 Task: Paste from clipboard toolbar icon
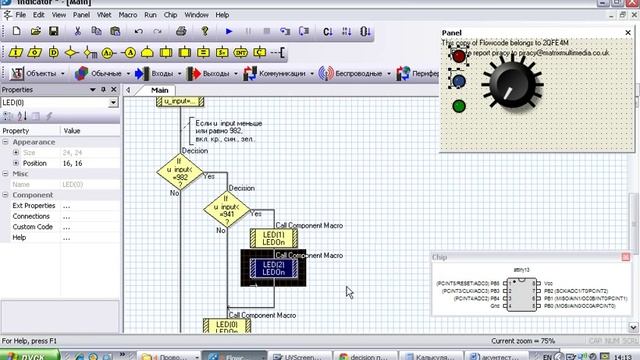click(x=116, y=31)
